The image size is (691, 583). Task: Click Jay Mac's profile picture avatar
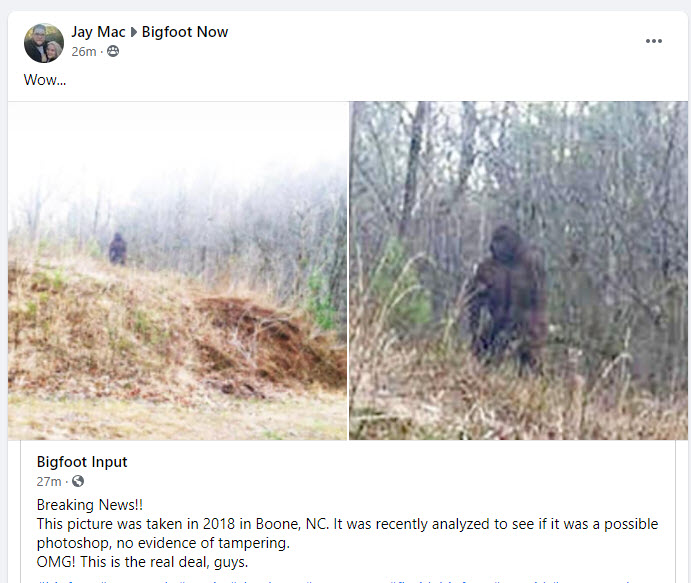(44, 43)
